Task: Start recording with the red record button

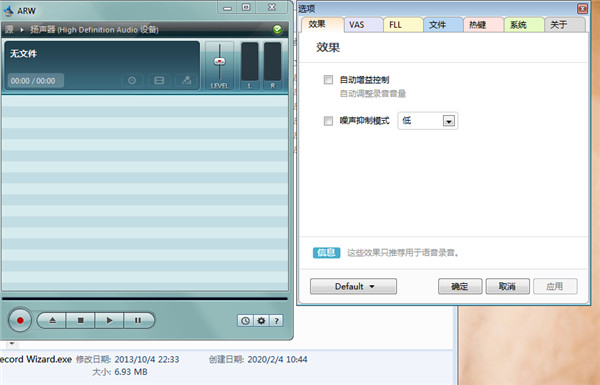Action: coord(20,320)
